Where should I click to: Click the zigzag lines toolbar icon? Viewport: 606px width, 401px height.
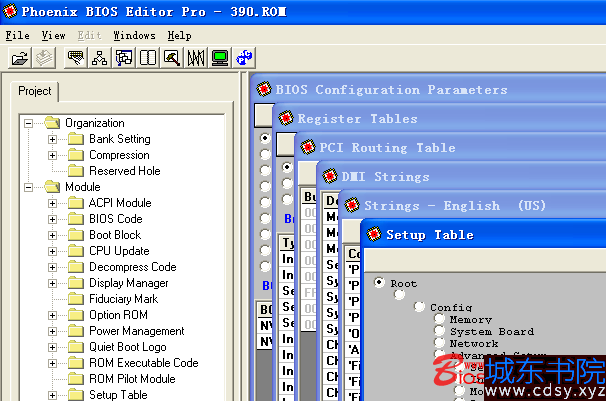[196, 58]
